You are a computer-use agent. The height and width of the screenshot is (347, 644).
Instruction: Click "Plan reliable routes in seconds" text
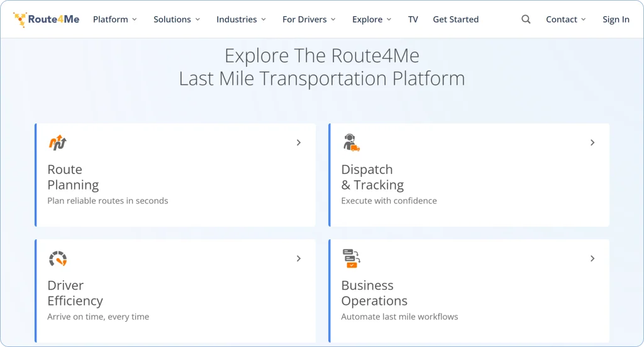pyautogui.click(x=108, y=201)
